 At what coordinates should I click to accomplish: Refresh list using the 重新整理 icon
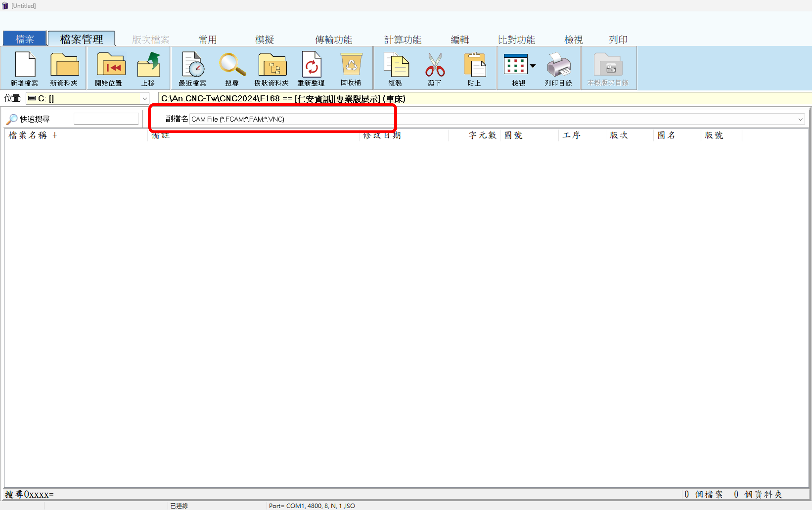coord(311,65)
